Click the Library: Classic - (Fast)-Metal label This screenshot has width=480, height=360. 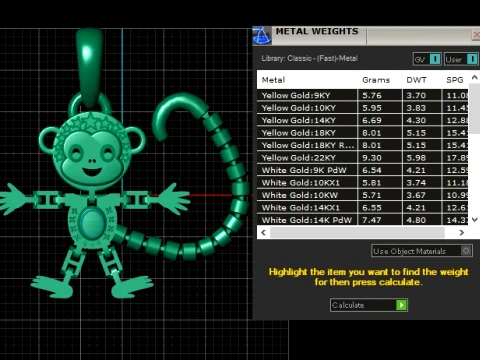[310, 58]
